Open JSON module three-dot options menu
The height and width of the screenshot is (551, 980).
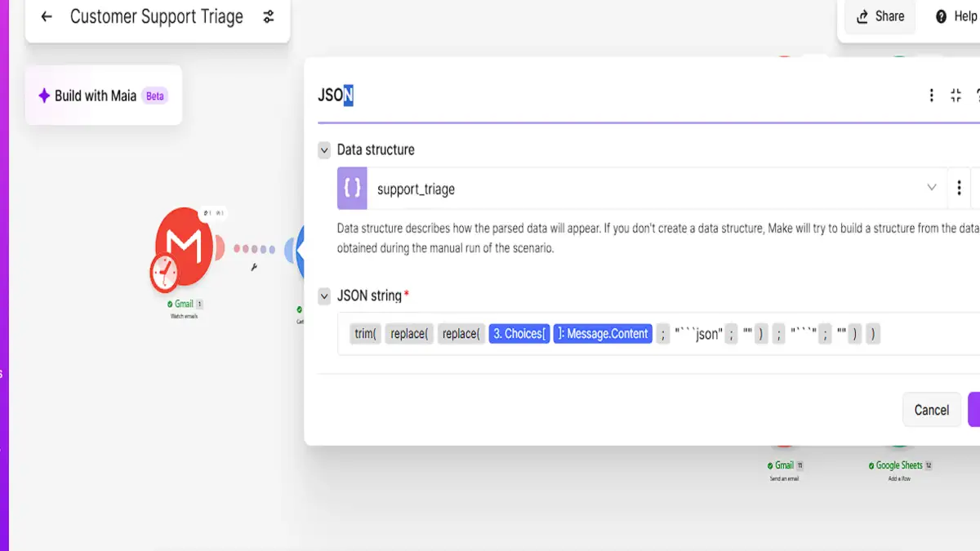click(931, 96)
